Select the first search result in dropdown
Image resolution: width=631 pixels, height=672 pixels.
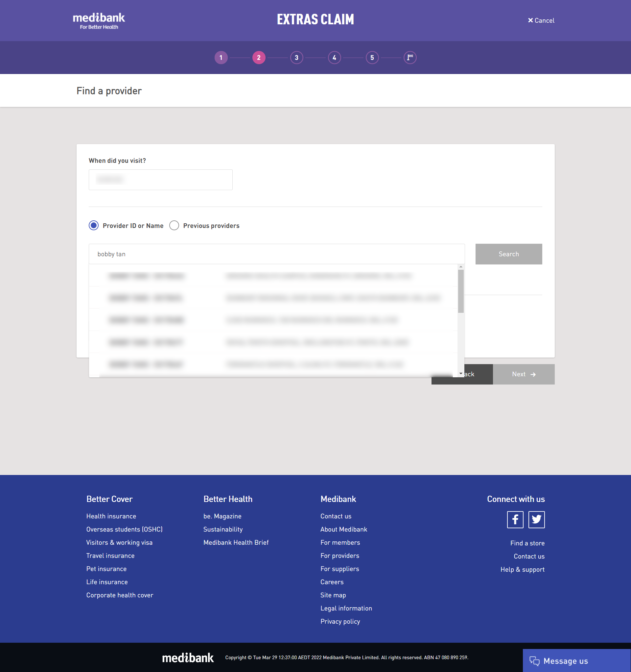tap(276, 275)
